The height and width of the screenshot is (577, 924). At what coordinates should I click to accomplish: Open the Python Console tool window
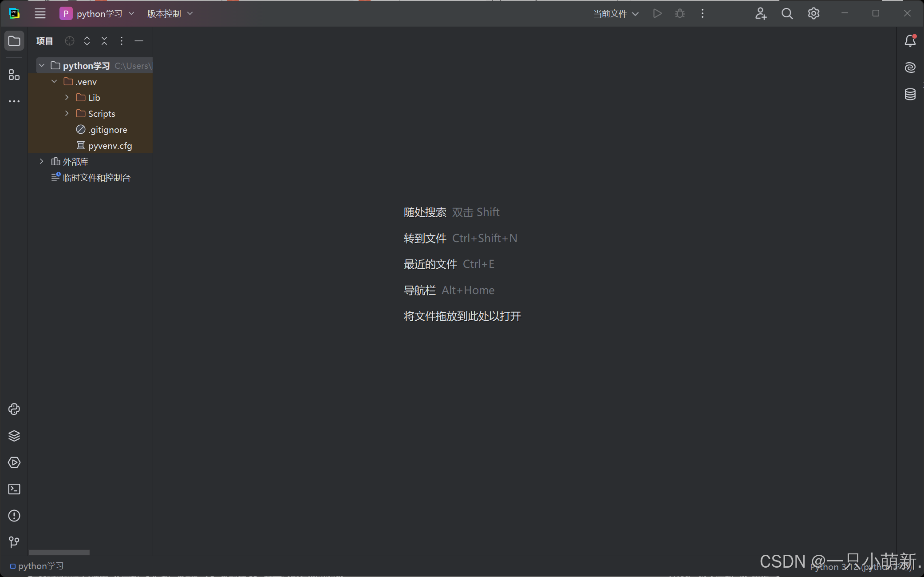click(x=14, y=409)
